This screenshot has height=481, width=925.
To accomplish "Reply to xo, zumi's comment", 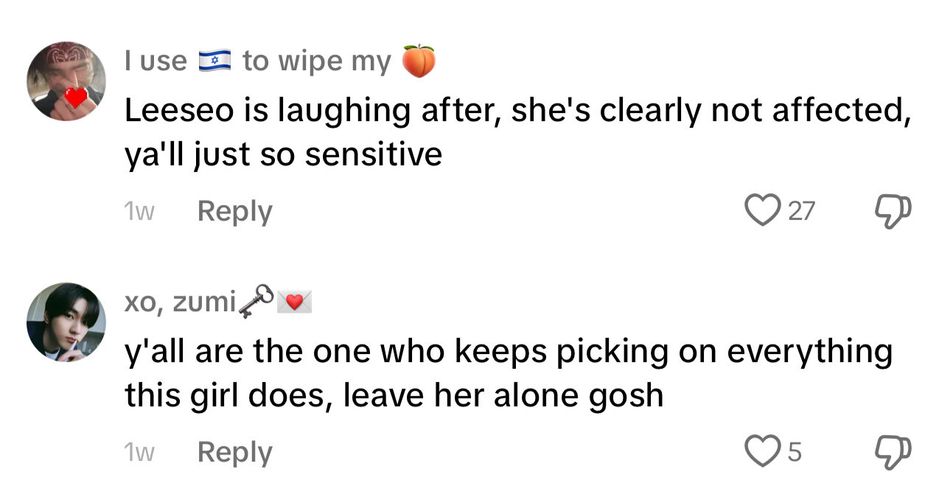I will tap(234, 452).
